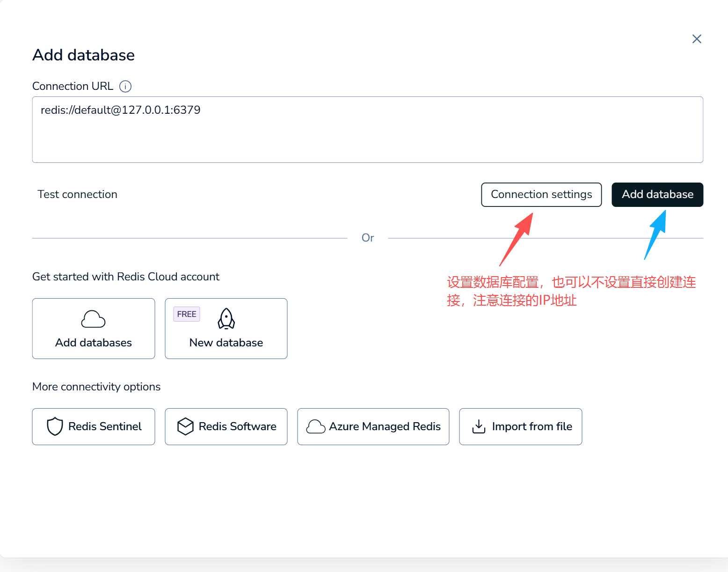Click the "More connectivity options" heading
The height and width of the screenshot is (572, 728).
coord(96,387)
